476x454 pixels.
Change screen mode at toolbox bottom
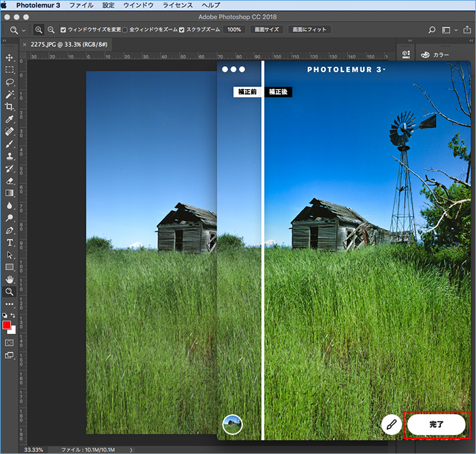pyautogui.click(x=10, y=355)
